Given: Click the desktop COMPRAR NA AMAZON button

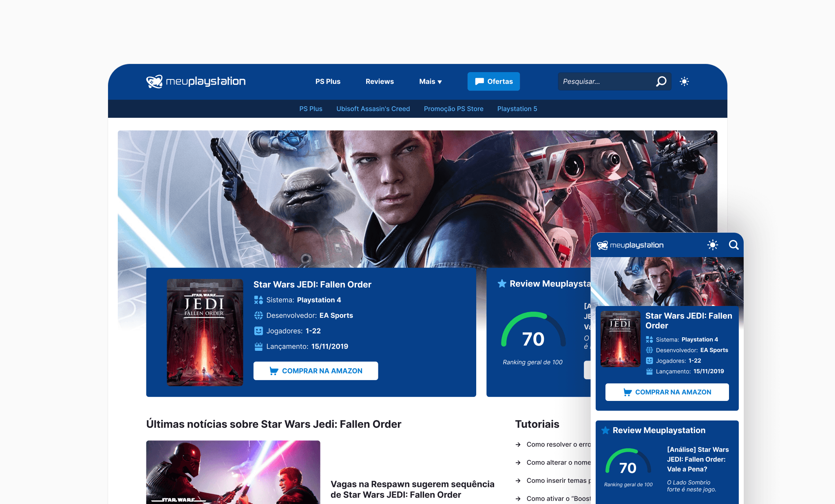Looking at the screenshot, I should (316, 371).
